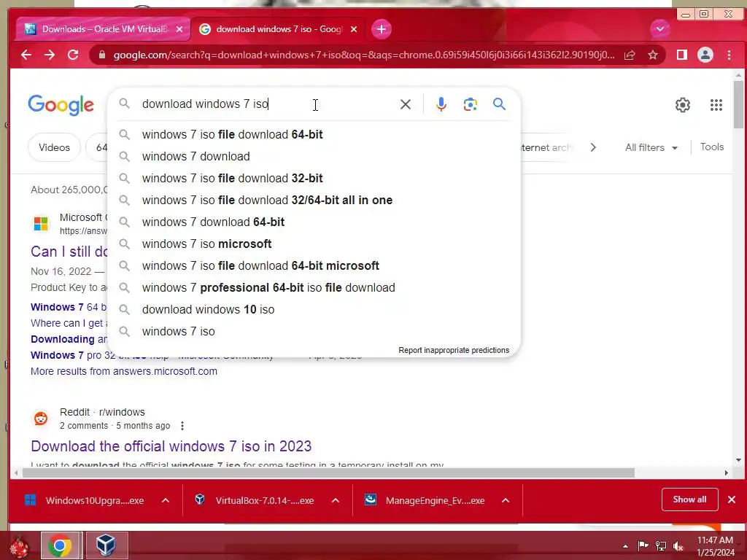Go forward to the next page
Image resolution: width=747 pixels, height=560 pixels.
(x=50, y=55)
